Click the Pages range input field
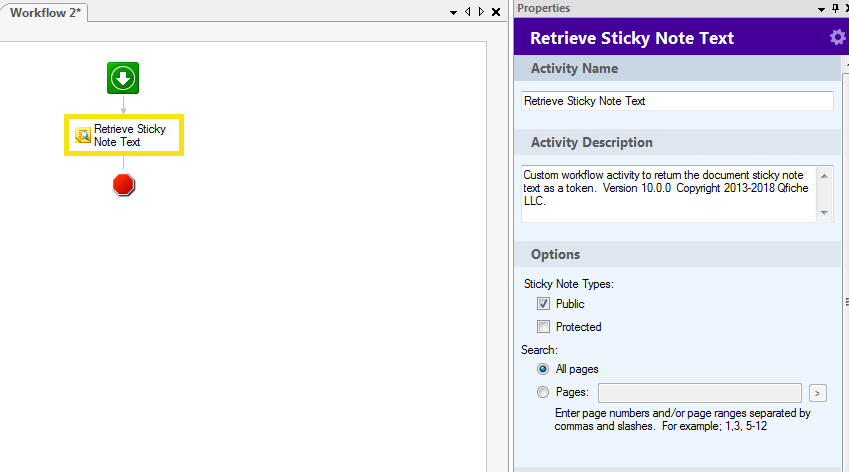This screenshot has height=472, width=849. [x=700, y=393]
